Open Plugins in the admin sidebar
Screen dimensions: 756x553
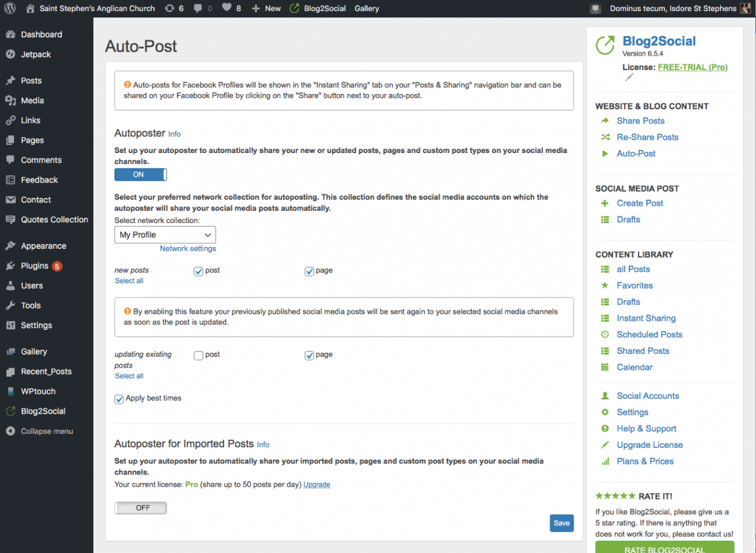coord(34,266)
